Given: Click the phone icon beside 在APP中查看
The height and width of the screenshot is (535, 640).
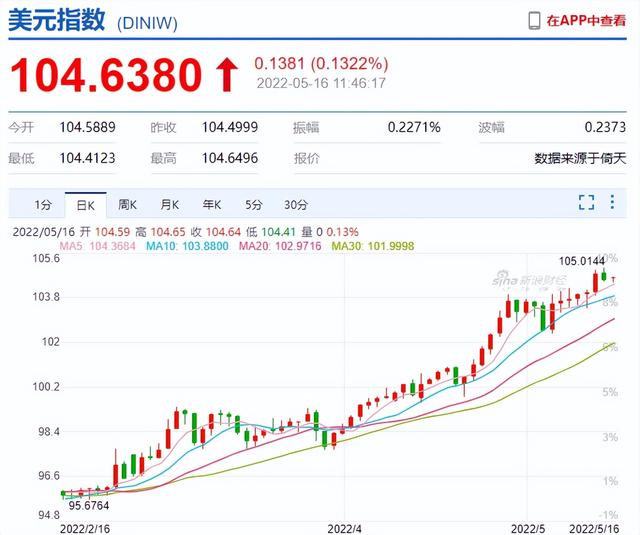Looking at the screenshot, I should coord(534,20).
